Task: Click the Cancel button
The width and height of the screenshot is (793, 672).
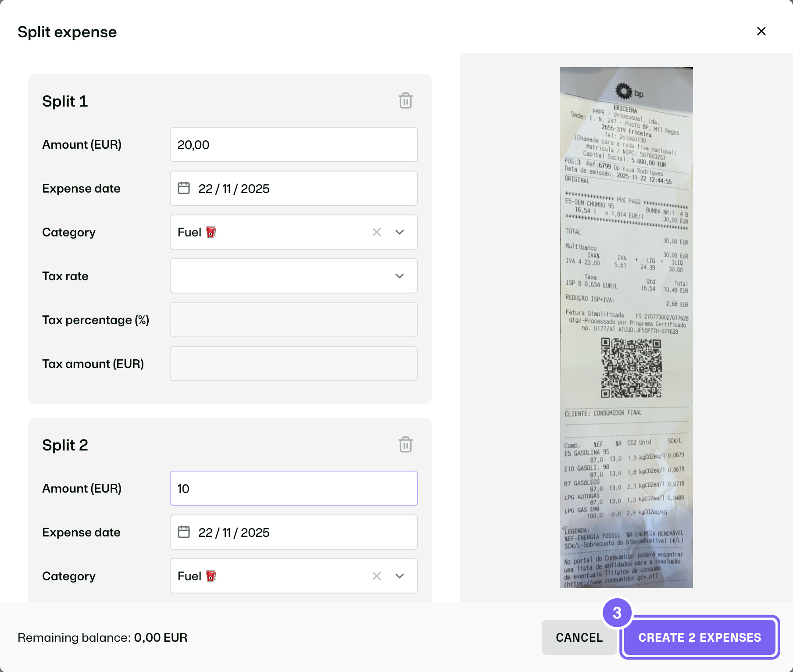Action: point(579,637)
